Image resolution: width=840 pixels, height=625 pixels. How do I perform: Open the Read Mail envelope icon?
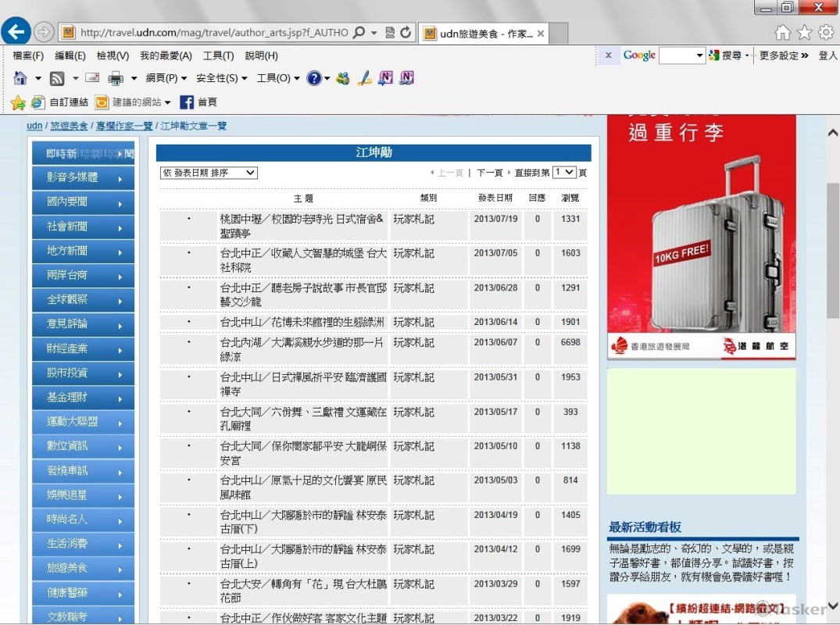[92, 78]
